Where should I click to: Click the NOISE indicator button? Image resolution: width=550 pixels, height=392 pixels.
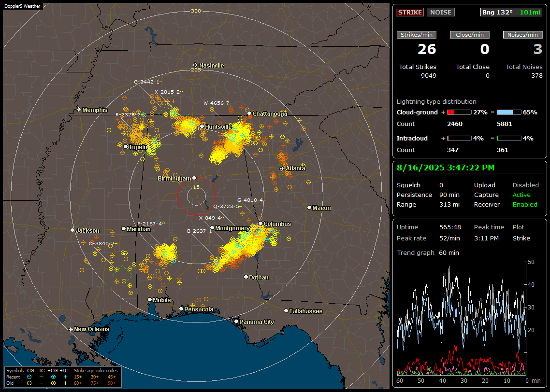pos(441,12)
